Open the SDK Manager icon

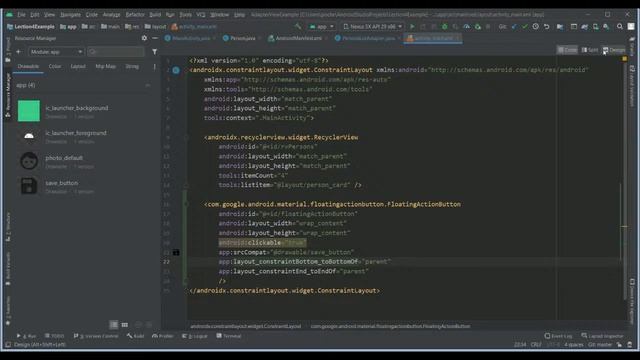pyautogui.click(x=606, y=27)
